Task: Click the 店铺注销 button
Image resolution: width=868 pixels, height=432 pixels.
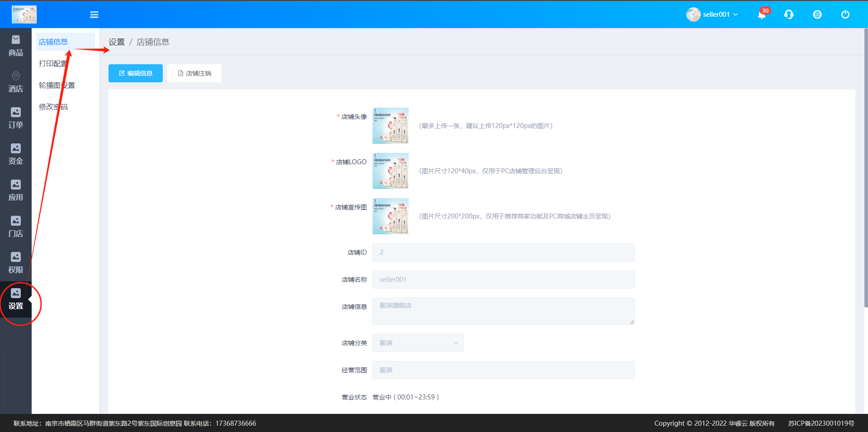Action: [194, 73]
